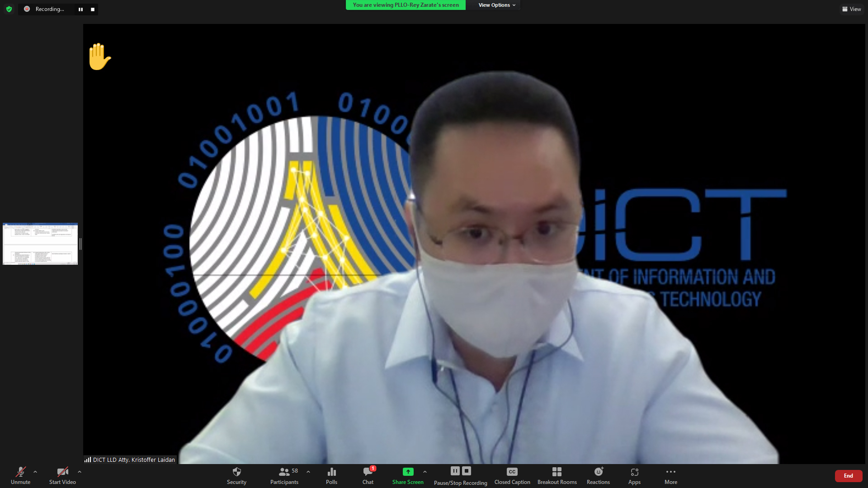This screenshot has width=868, height=488.
Task: Click the red End meeting button
Action: (849, 476)
